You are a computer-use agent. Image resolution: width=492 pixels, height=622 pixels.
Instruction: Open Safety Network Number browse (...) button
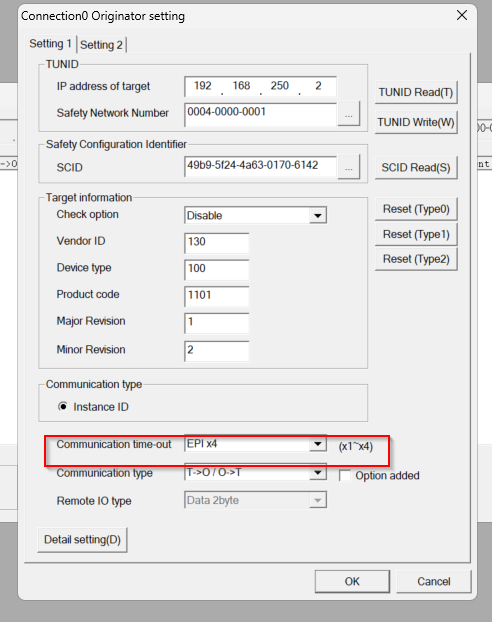(x=349, y=114)
